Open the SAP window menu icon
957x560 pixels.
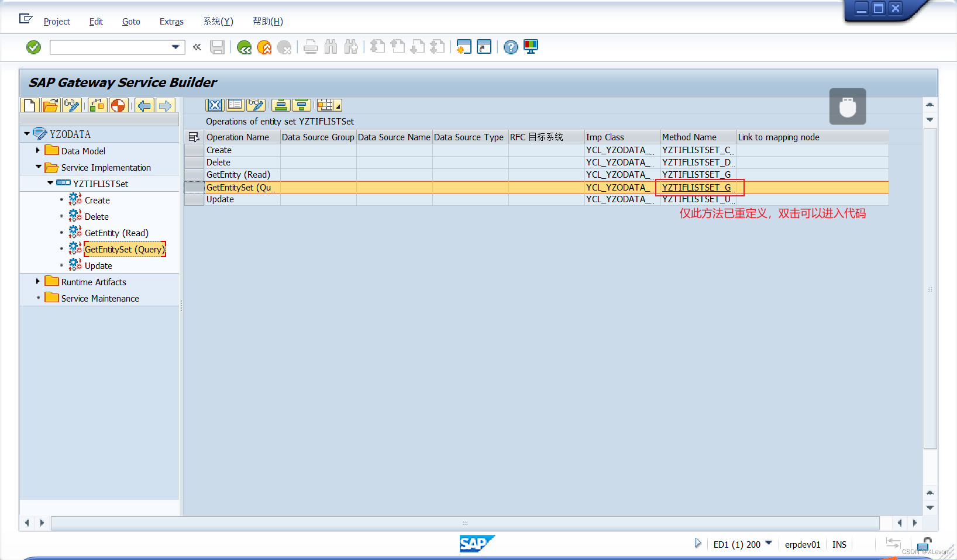pos(26,19)
